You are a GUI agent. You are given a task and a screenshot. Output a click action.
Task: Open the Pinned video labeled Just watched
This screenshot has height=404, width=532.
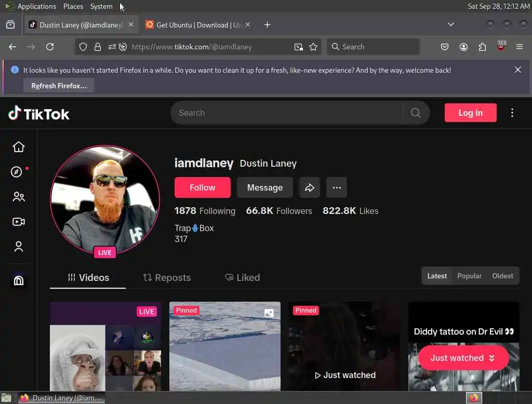tap(344, 346)
